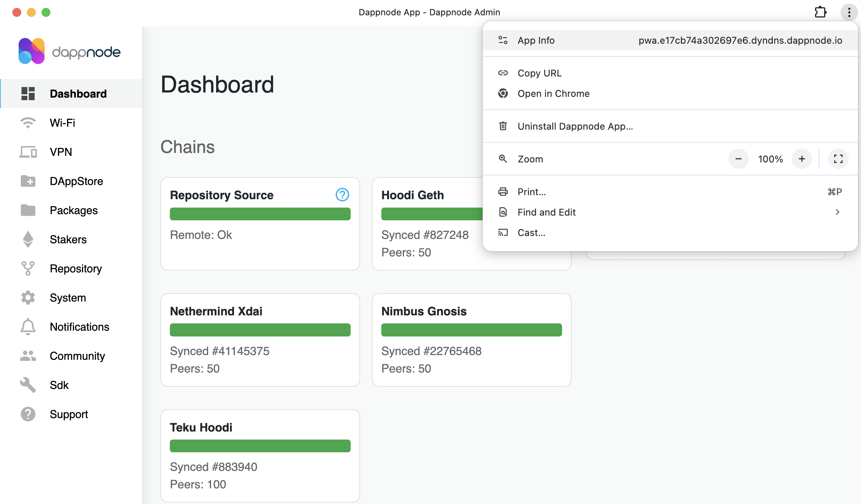Click the Repository Source help icon
The height and width of the screenshot is (504, 861).
342,195
